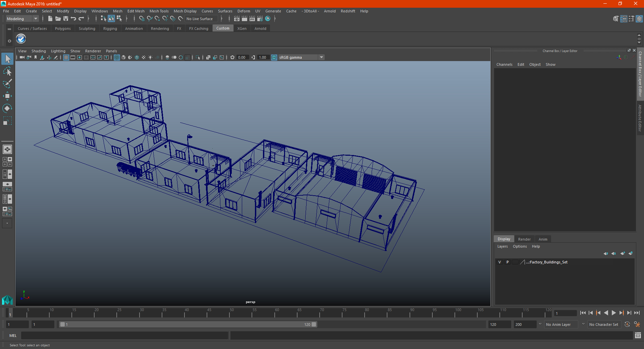Toggle snap to points magnet

click(x=157, y=19)
